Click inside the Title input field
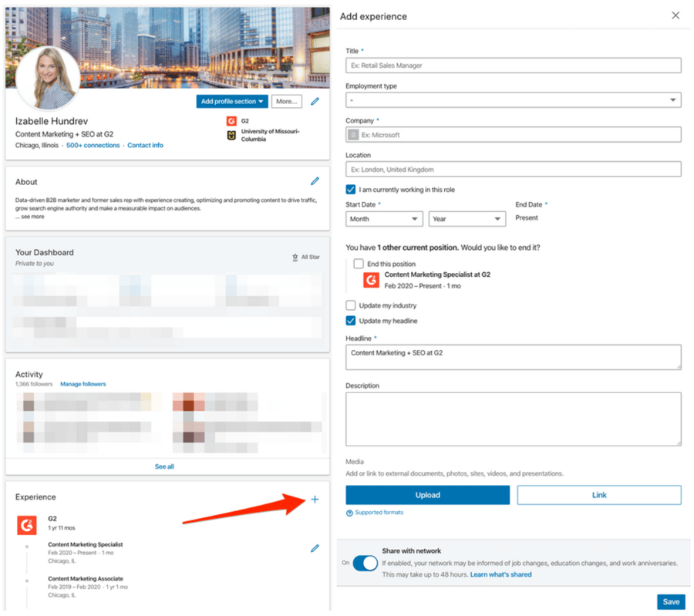This screenshot has width=694, height=616. point(513,65)
